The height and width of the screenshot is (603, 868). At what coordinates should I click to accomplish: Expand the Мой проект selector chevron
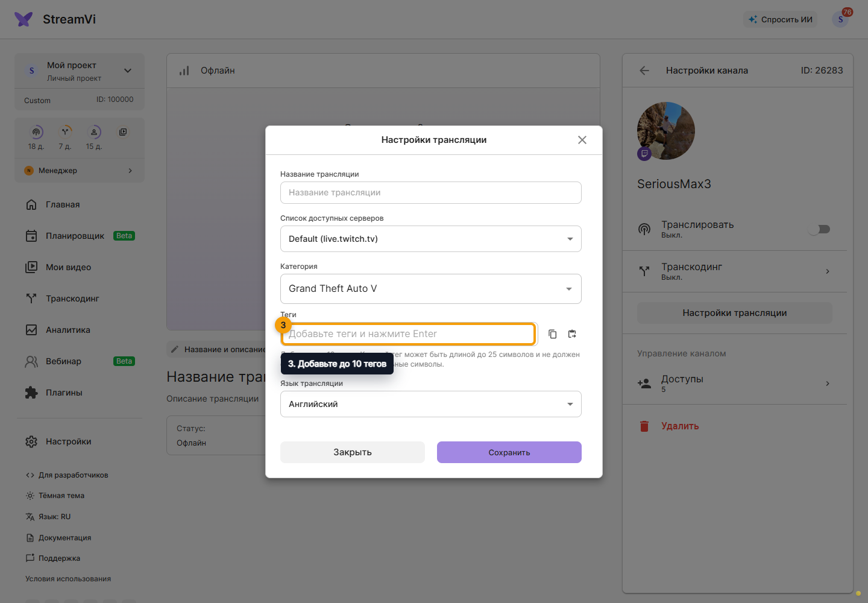coord(128,71)
